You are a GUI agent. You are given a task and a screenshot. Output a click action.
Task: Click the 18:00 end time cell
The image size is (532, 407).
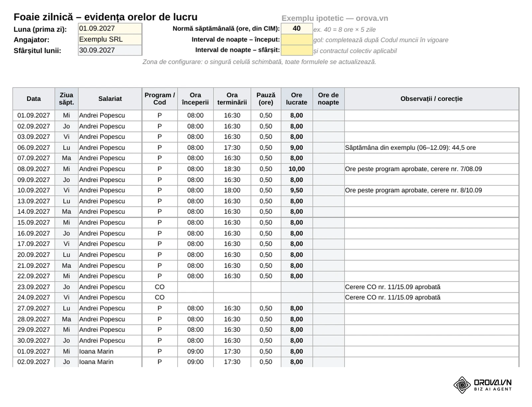click(232, 190)
